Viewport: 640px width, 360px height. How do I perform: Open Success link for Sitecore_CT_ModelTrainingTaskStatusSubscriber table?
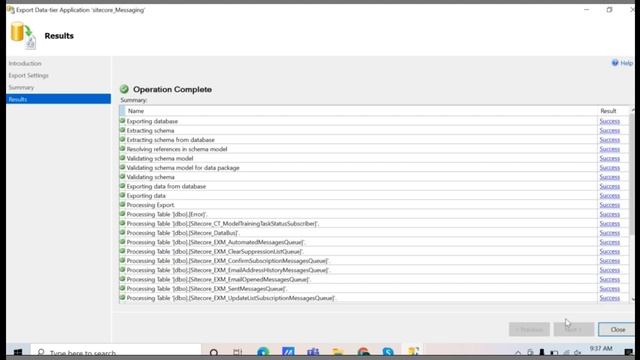coord(610,224)
